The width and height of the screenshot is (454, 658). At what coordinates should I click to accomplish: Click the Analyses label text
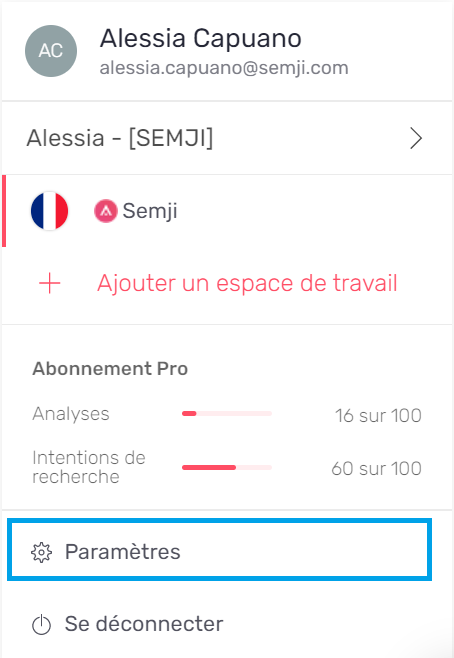coord(71,414)
